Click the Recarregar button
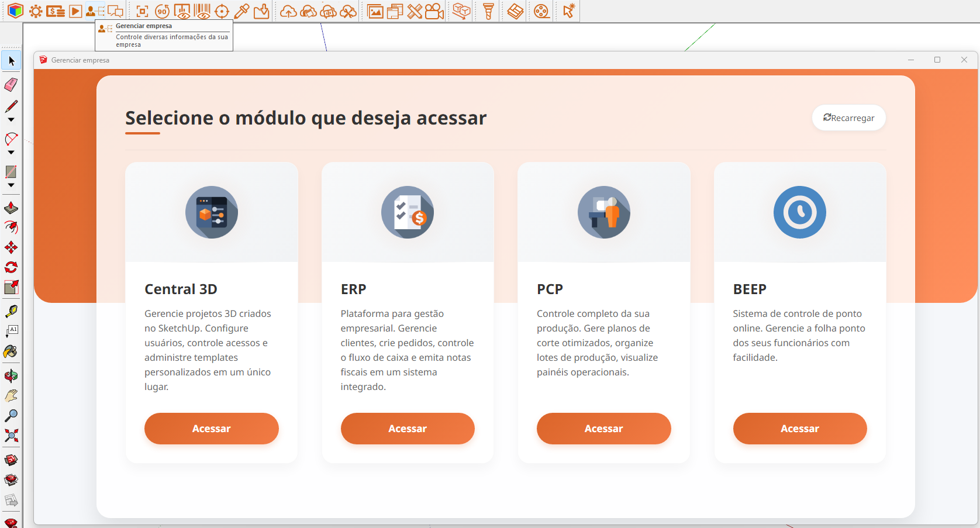 pos(848,118)
